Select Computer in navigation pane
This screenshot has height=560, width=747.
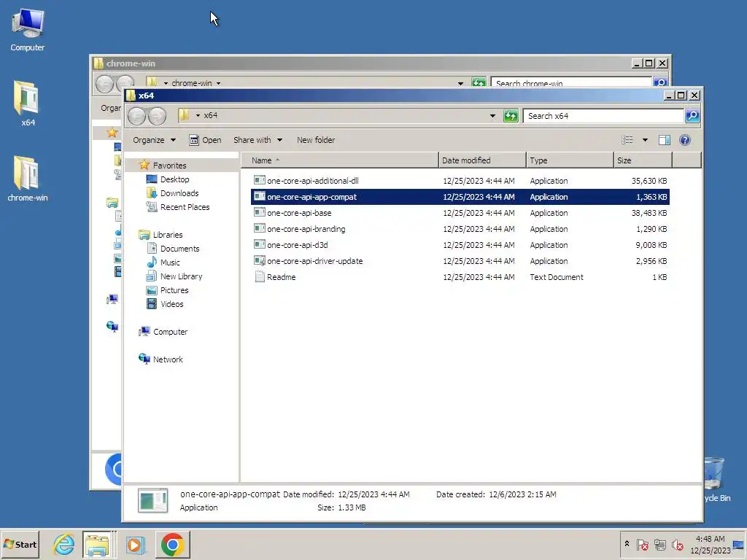tap(170, 332)
